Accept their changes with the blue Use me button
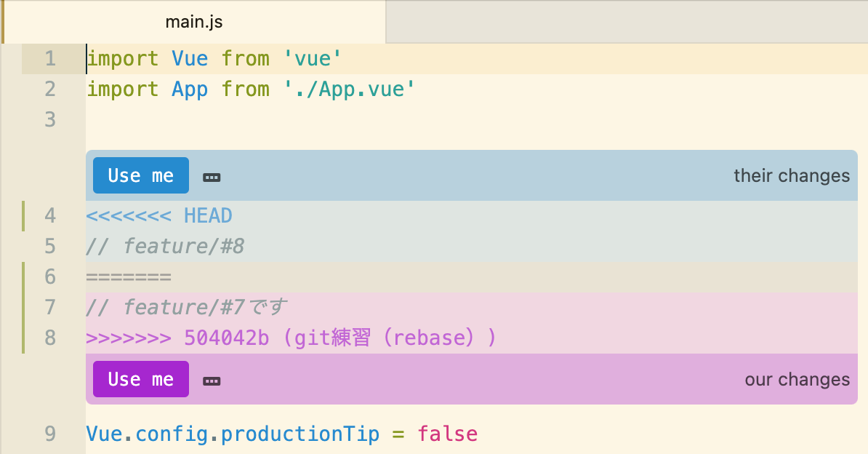The height and width of the screenshot is (454, 868). tap(140, 175)
